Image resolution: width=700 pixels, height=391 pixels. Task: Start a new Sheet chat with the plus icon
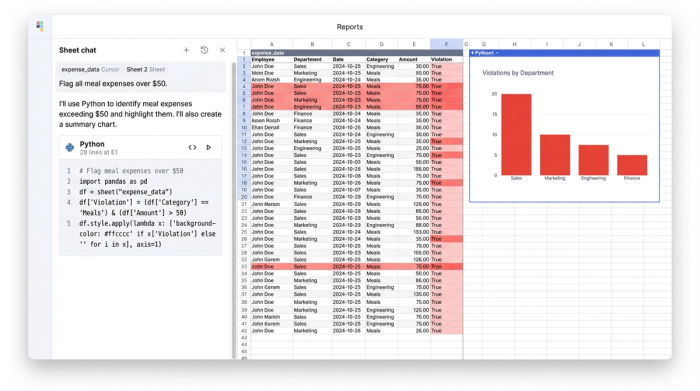[186, 50]
